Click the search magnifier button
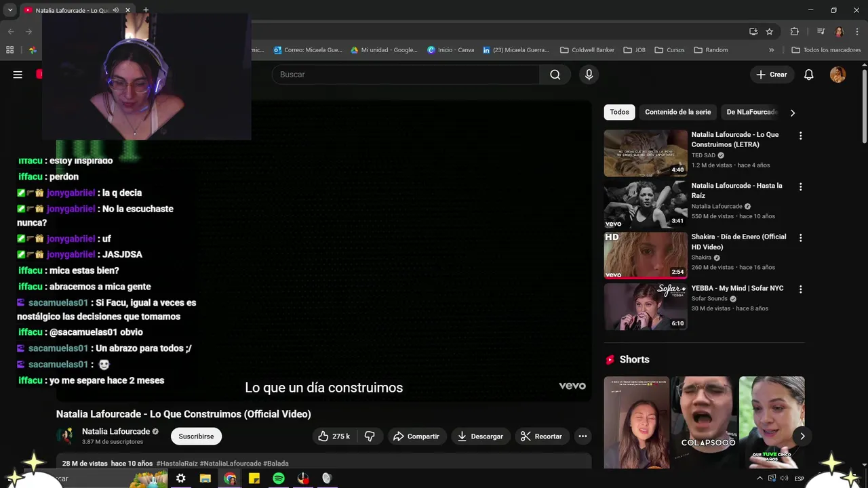868x488 pixels. tap(555, 75)
